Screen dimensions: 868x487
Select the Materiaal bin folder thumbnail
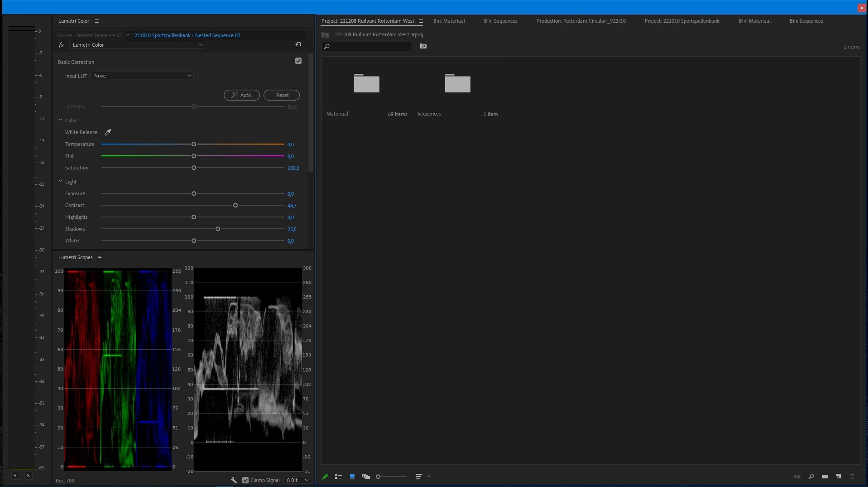click(x=367, y=83)
